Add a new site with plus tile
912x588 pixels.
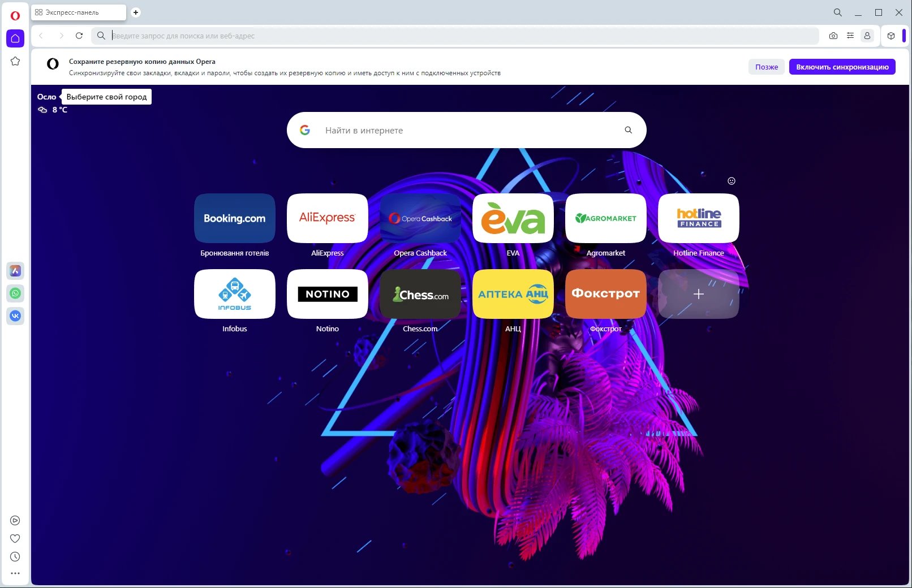coord(699,294)
